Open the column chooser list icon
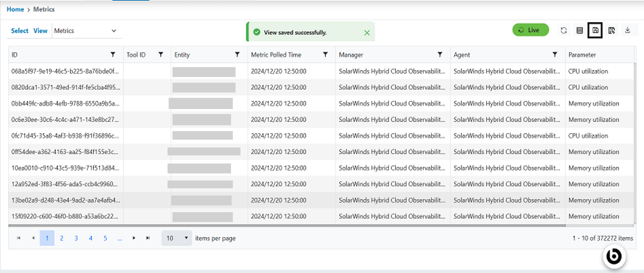The width and height of the screenshot is (644, 273). (x=580, y=31)
